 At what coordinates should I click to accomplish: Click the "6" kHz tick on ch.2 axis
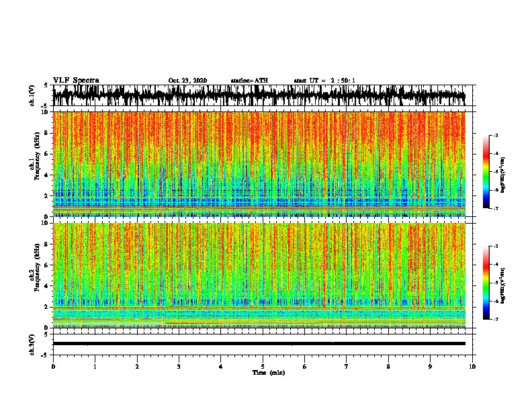pyautogui.click(x=47, y=265)
